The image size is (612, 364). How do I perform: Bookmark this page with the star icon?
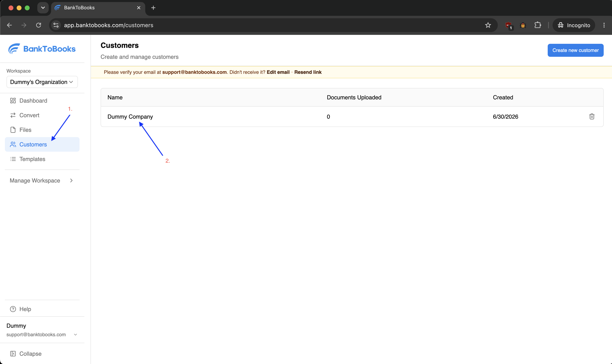pos(488,25)
